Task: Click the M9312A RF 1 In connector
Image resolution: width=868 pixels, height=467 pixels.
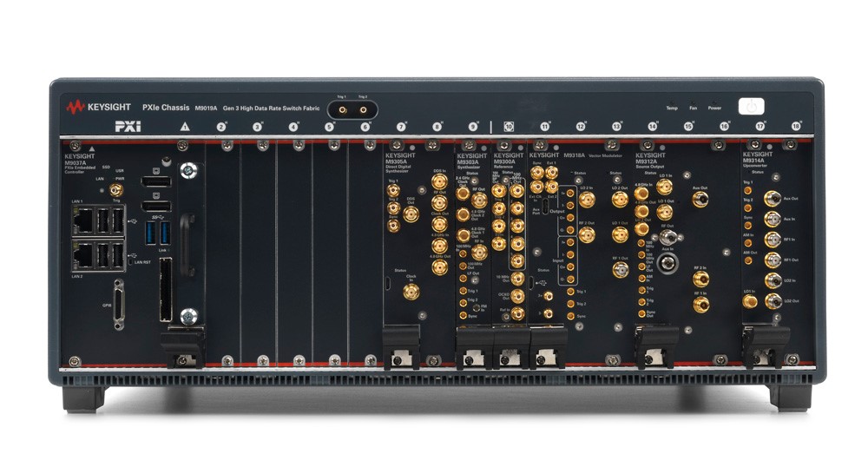Action: [x=700, y=304]
